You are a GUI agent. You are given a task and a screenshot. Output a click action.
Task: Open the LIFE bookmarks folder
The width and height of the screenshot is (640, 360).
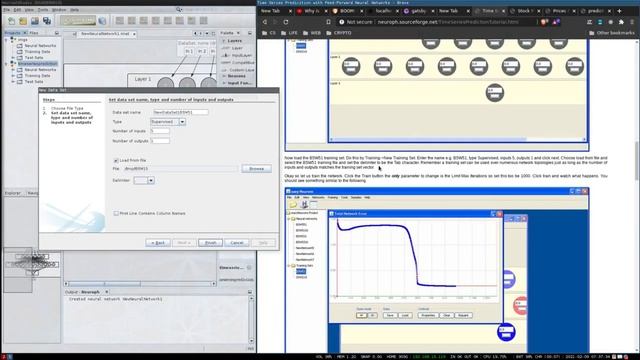(x=289, y=33)
